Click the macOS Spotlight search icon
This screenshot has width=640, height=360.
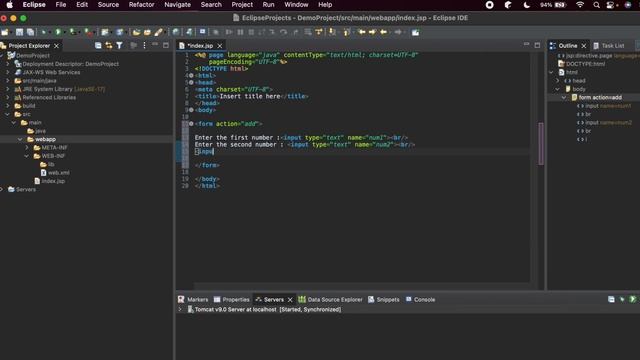coord(596,5)
